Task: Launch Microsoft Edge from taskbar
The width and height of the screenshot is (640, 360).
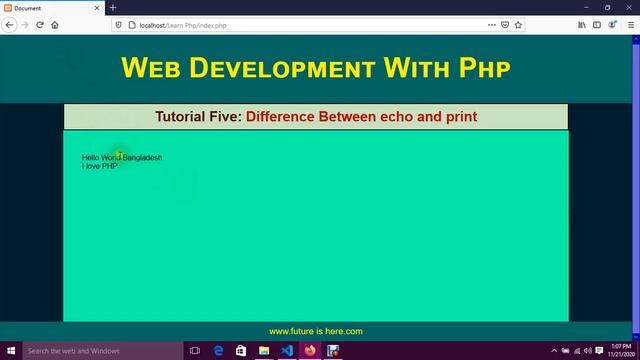Action: click(x=218, y=351)
